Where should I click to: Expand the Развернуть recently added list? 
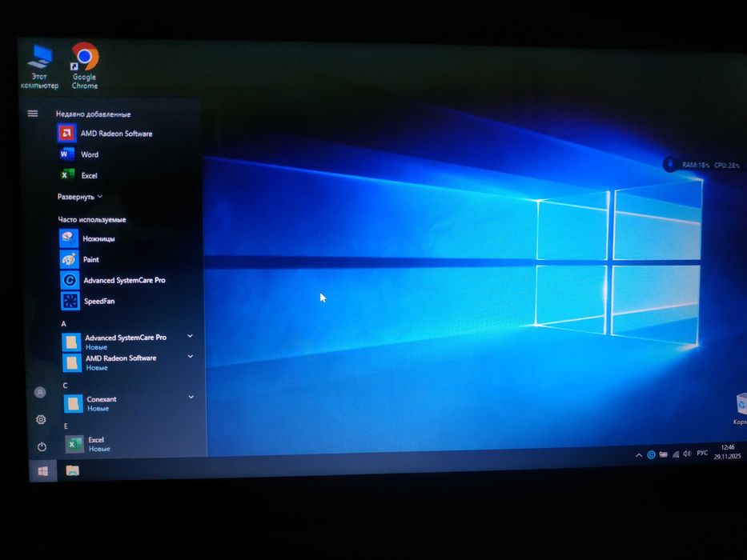(x=79, y=197)
